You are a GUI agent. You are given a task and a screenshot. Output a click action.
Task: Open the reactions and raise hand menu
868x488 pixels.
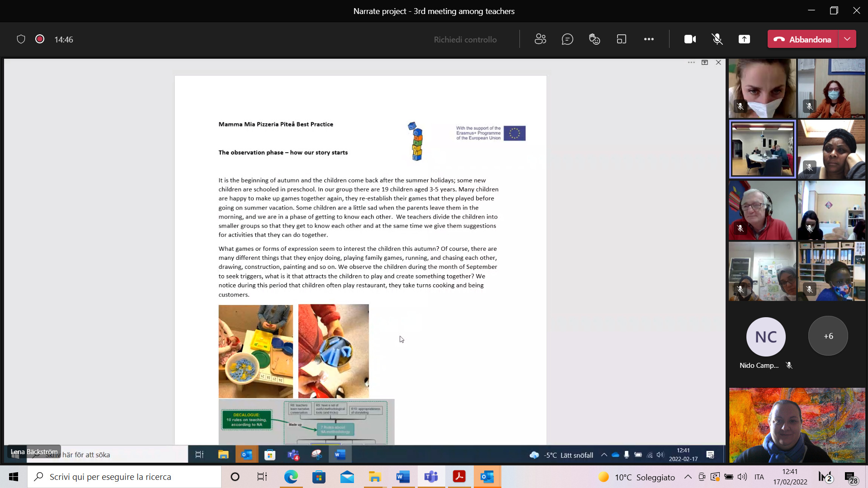(x=594, y=39)
